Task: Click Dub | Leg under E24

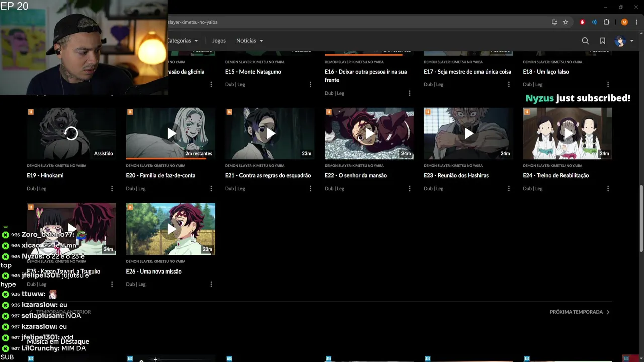Action: (533, 189)
